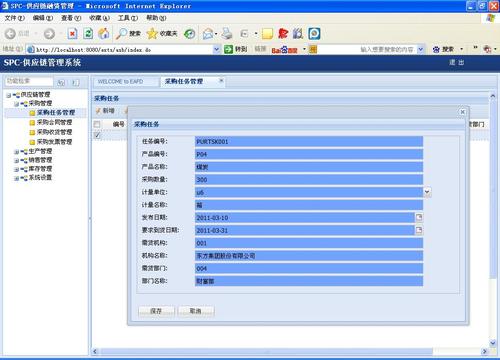This screenshot has width=500, height=360.
Task: Open the 计量单位 dropdown arrow
Action: click(427, 192)
